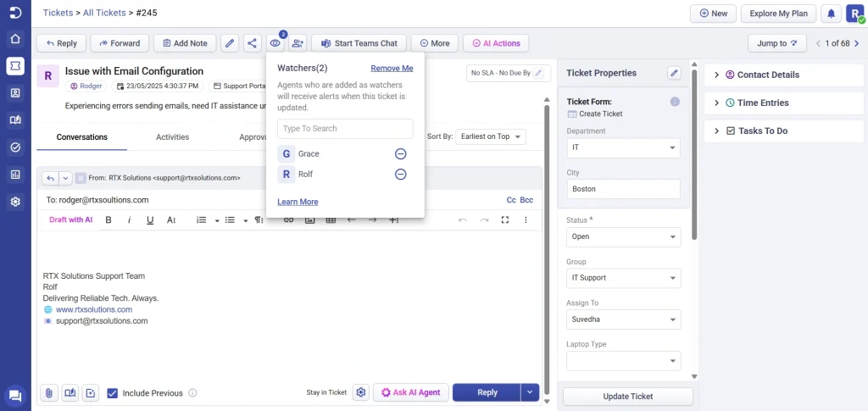Apply italic formatting in editor

pos(129,220)
